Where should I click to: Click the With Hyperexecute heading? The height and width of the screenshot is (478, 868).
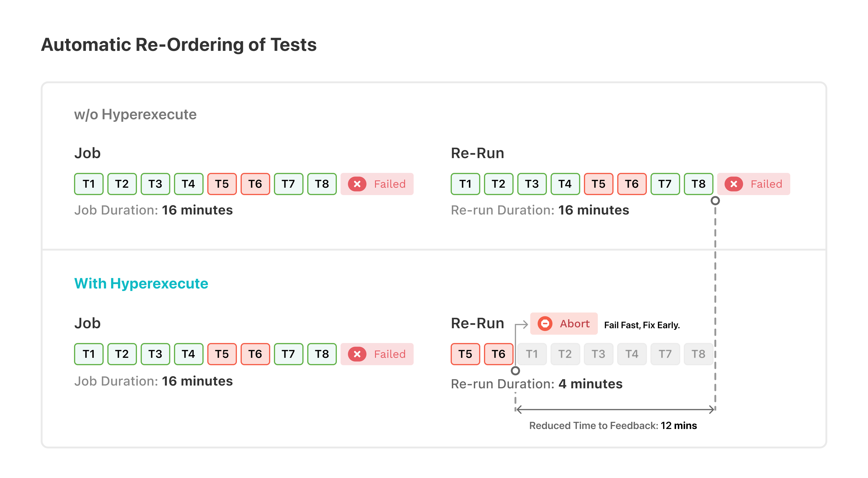coord(141,283)
